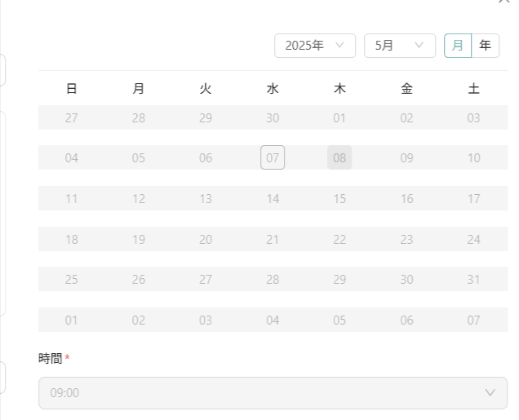Click the chevron beside 5月
Viewport: 519px width, 420px height.
pyautogui.click(x=419, y=45)
